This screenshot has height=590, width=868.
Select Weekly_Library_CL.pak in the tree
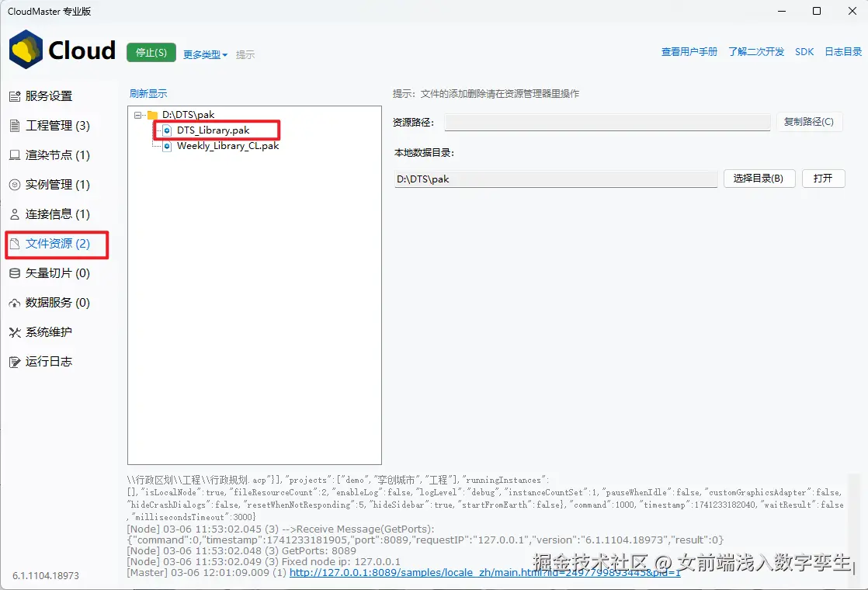(x=227, y=146)
